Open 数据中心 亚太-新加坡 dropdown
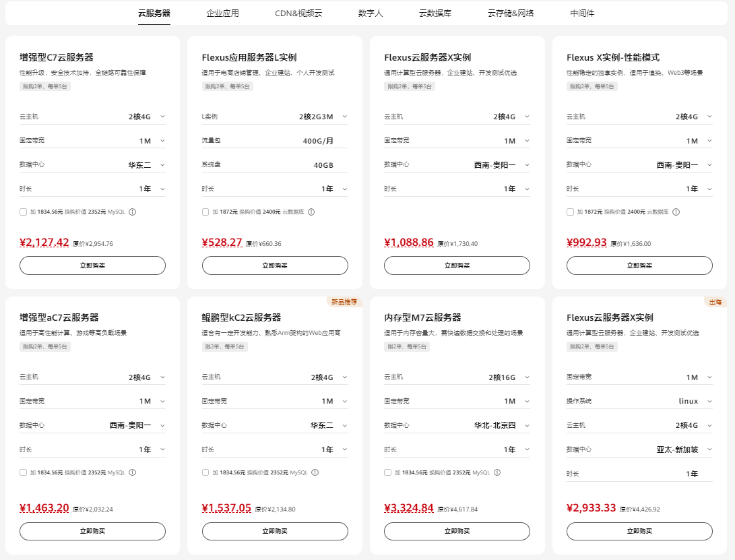Image resolution: width=735 pixels, height=560 pixels. [x=639, y=449]
